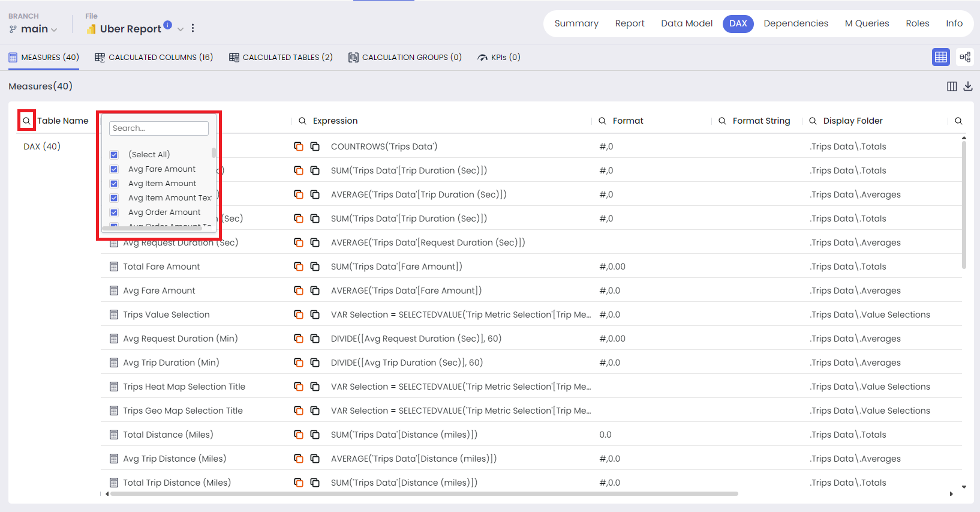Viewport: 980px width, 512px height.
Task: Open the main branch dropdown
Action: pyautogui.click(x=34, y=29)
